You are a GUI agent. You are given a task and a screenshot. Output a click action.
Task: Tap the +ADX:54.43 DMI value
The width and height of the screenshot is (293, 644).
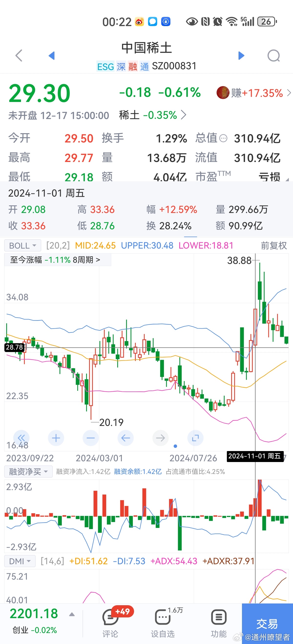point(174,561)
